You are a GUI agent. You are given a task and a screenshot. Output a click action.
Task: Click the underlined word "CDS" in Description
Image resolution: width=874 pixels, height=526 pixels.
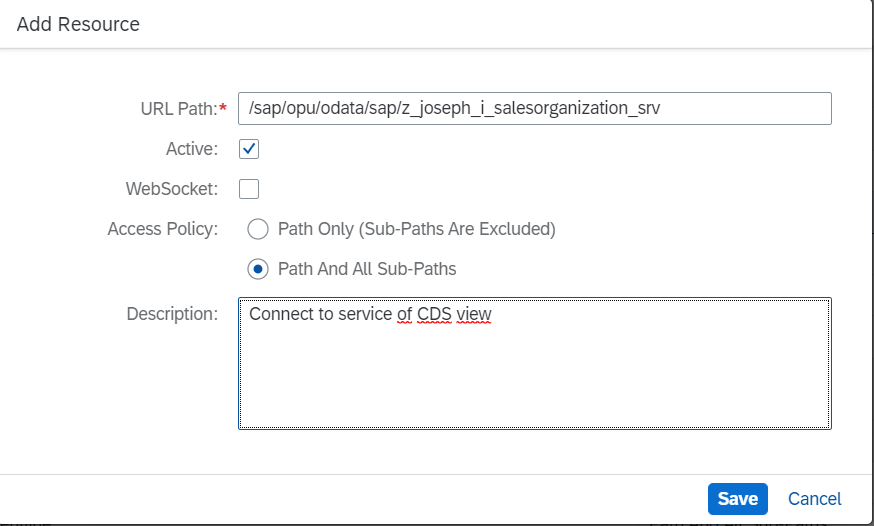click(434, 314)
